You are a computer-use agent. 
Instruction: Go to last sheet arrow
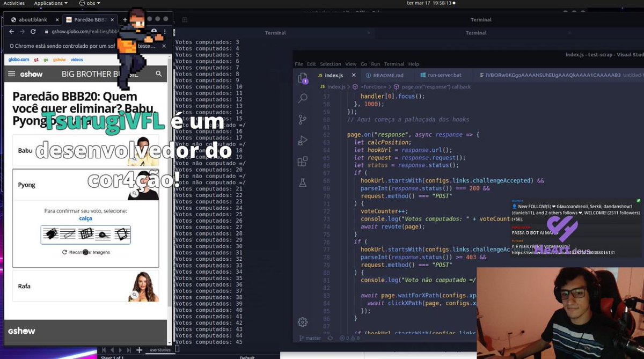[x=128, y=350]
